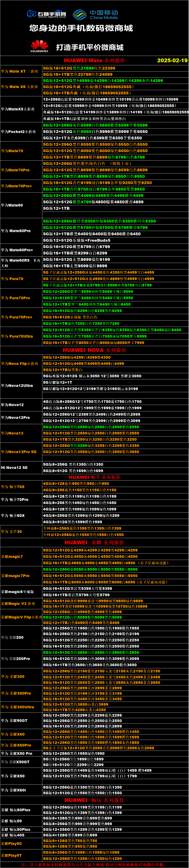Click the HUAWEI Mate 系列报价 heading
The height and width of the screenshot is (868, 189).
pyautogui.click(x=94, y=60)
